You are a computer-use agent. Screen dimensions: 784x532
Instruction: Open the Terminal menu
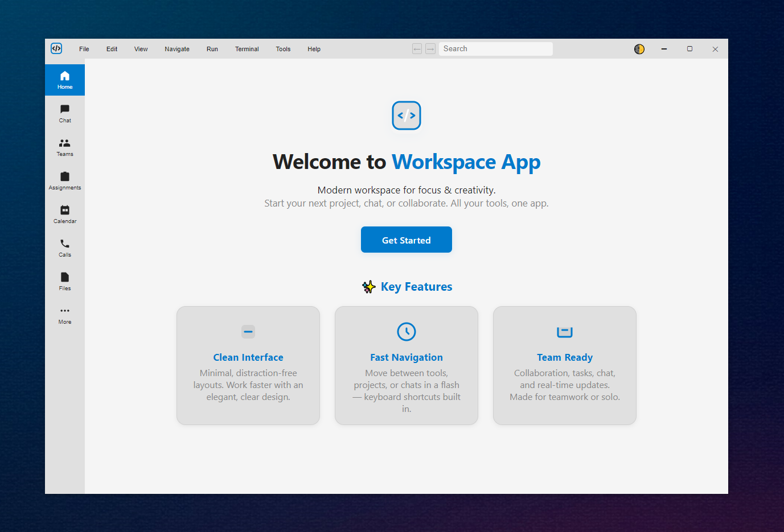[x=247, y=49]
